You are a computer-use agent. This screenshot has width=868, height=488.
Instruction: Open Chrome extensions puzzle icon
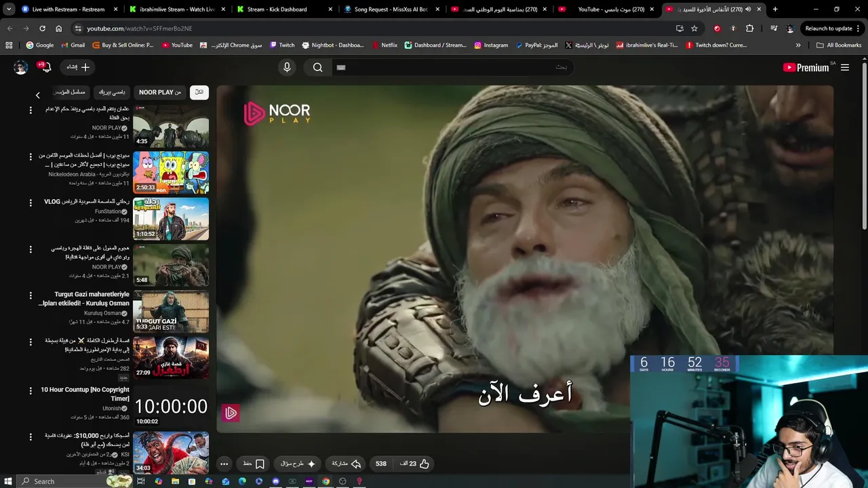(749, 28)
